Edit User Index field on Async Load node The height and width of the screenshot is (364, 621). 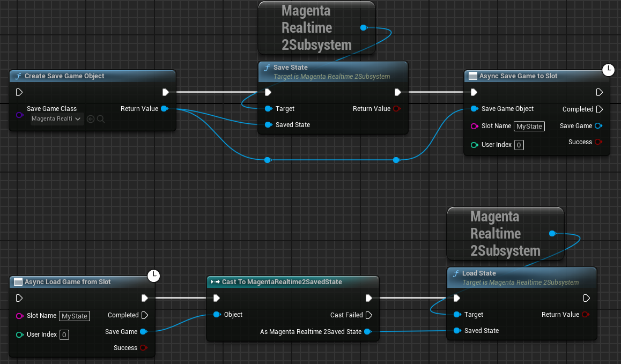point(64,335)
